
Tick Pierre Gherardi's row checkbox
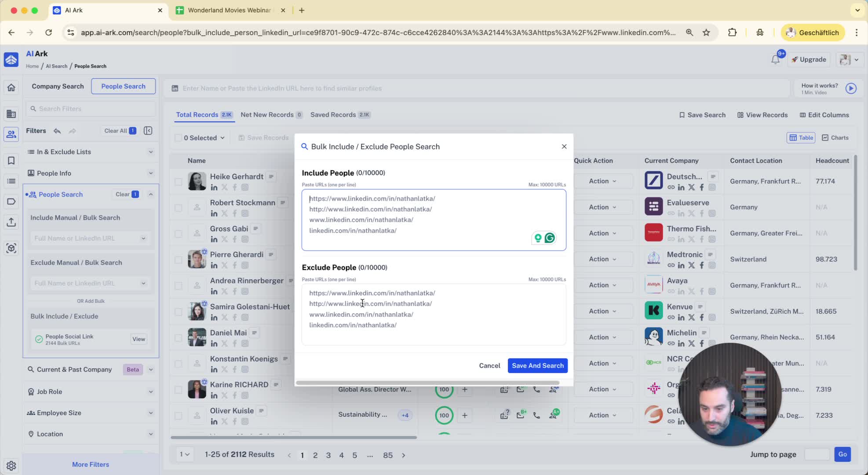coord(178,259)
